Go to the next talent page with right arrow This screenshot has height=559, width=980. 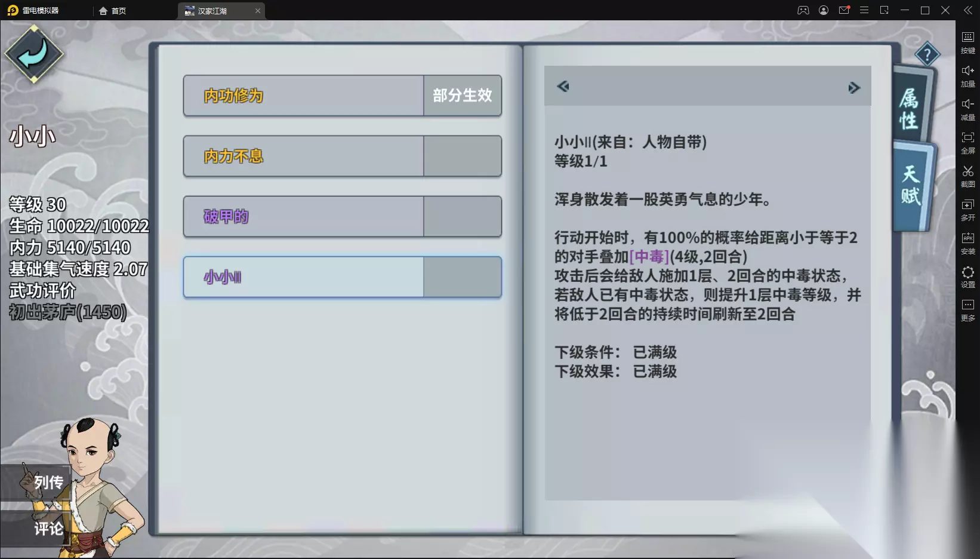pyautogui.click(x=854, y=88)
